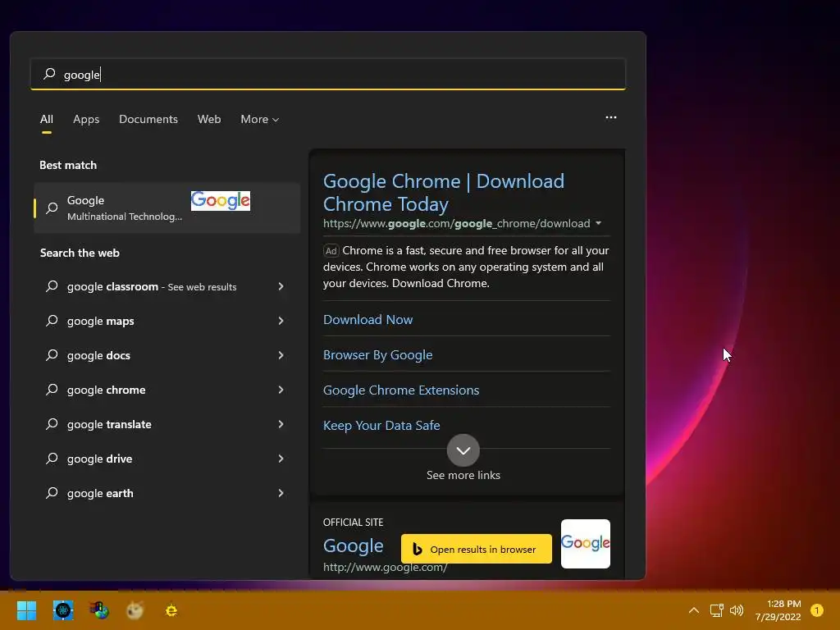840x630 pixels.
Task: Click the Google official site title link
Action: (353, 546)
